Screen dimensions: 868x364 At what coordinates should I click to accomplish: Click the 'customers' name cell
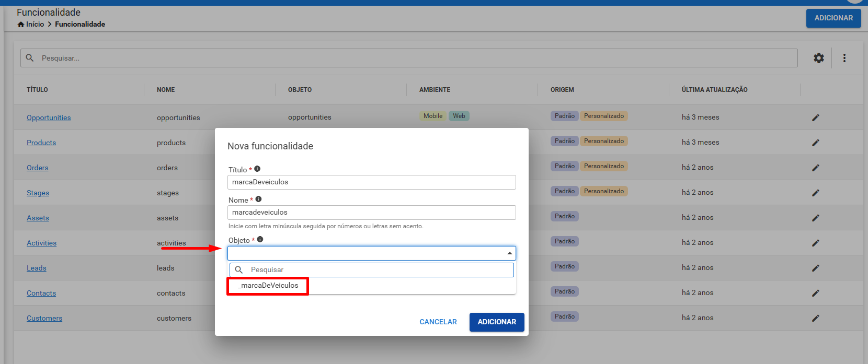(x=174, y=318)
